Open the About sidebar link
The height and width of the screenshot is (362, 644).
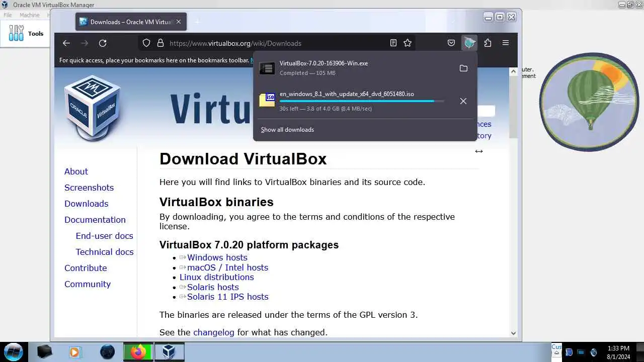[x=76, y=171]
